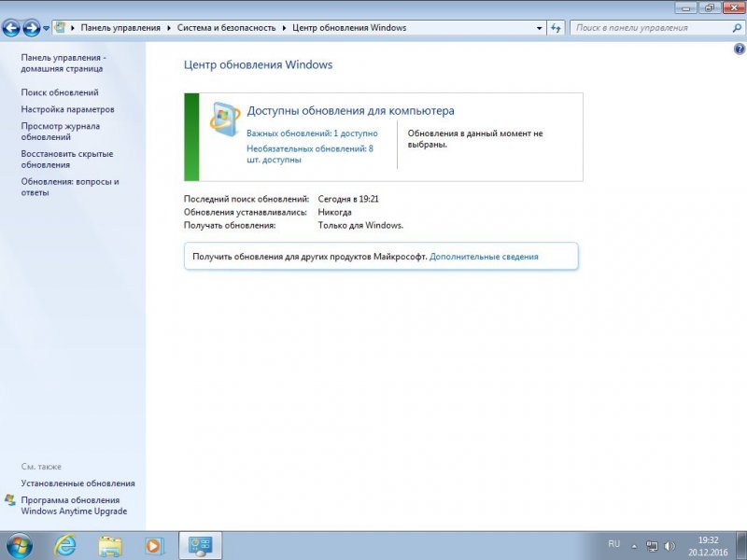Viewport: 747px width, 560px height.
Task: Open Обновления: вопросы и ответы
Action: click(x=70, y=187)
